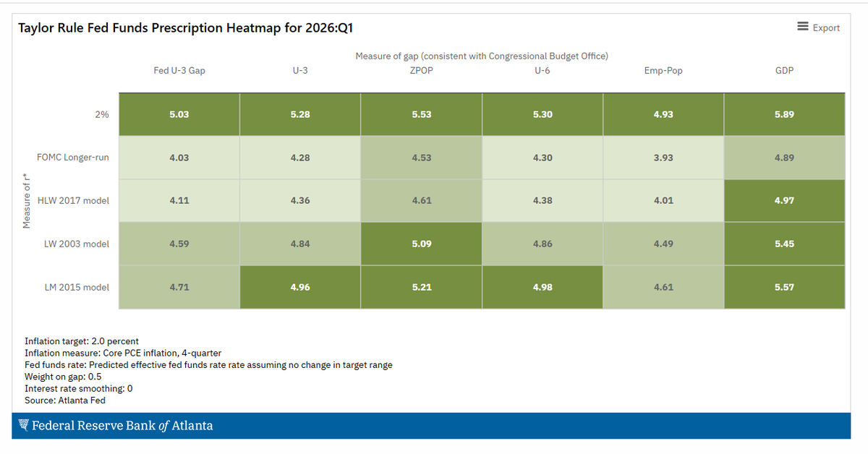Click heatmap cell with value 4.61 in LM 2015 row
Screen dimensions: 868x454
(x=663, y=287)
